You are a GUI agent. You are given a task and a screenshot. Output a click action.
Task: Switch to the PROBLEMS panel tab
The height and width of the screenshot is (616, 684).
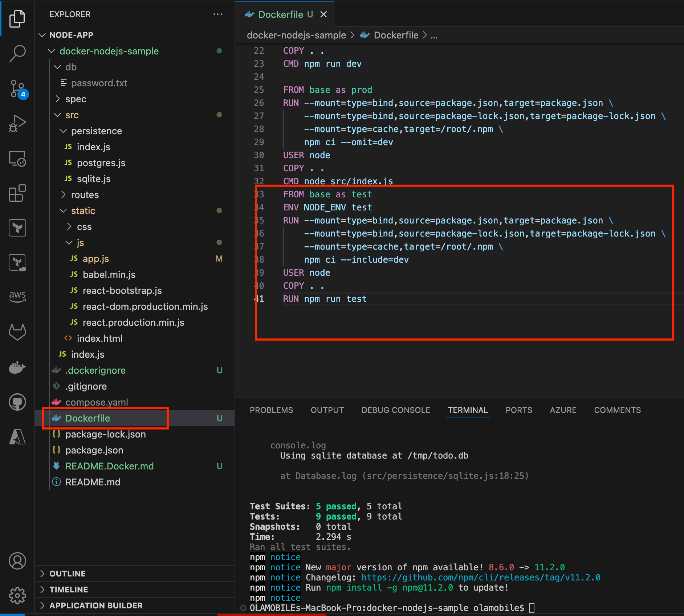[x=271, y=410]
